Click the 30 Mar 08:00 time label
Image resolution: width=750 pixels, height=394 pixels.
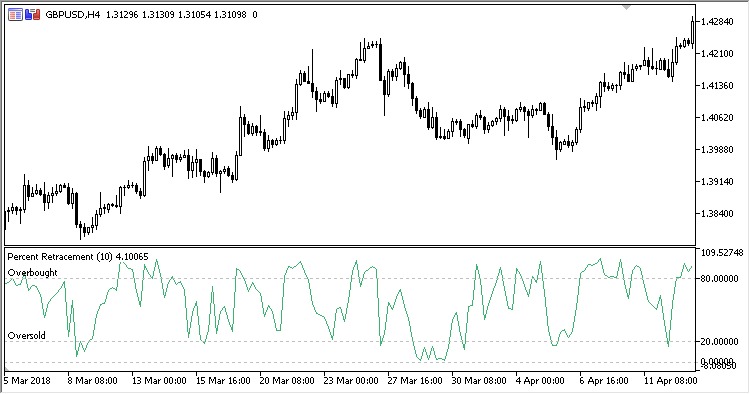[479, 381]
